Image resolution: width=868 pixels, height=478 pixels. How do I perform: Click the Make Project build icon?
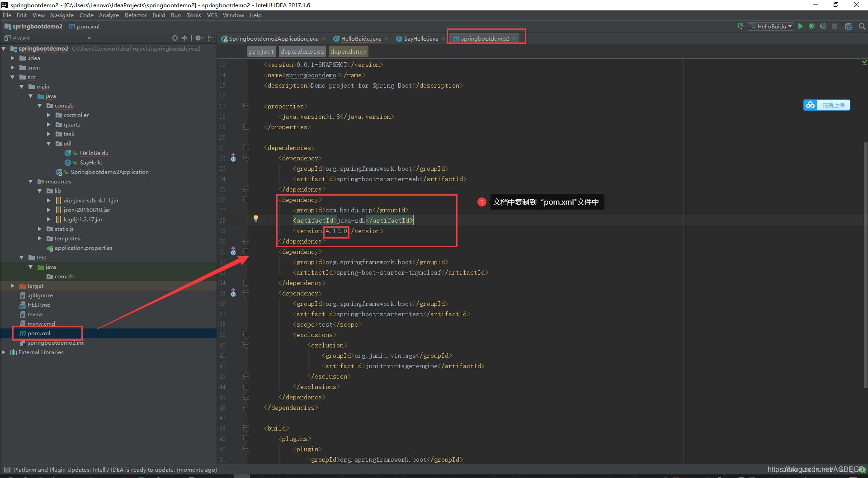[x=740, y=27]
